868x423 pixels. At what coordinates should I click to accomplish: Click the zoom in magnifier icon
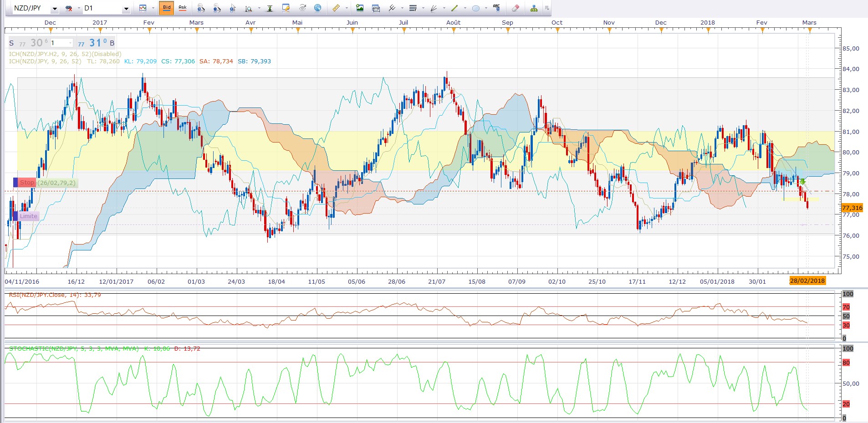click(201, 8)
